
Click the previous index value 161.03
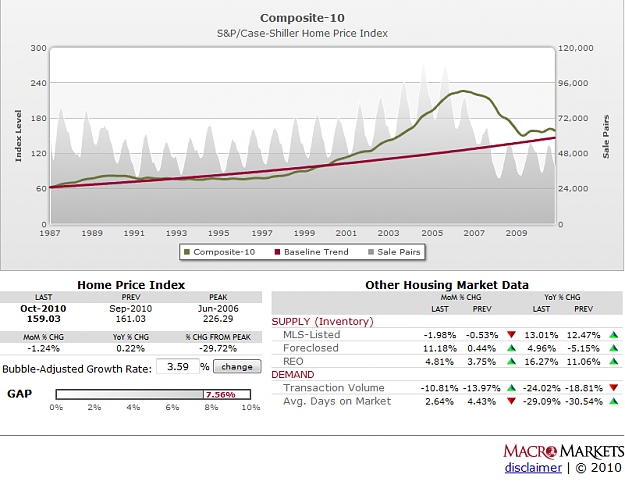click(131, 319)
